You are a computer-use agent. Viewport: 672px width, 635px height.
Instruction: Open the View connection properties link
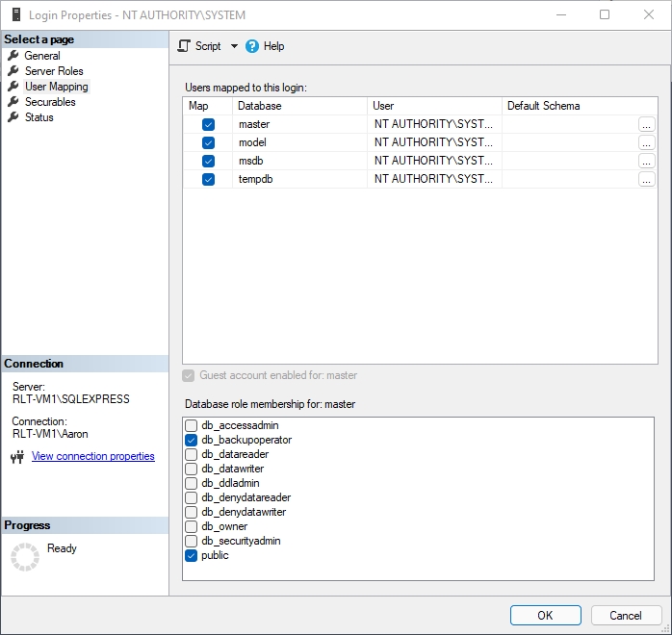point(93,456)
